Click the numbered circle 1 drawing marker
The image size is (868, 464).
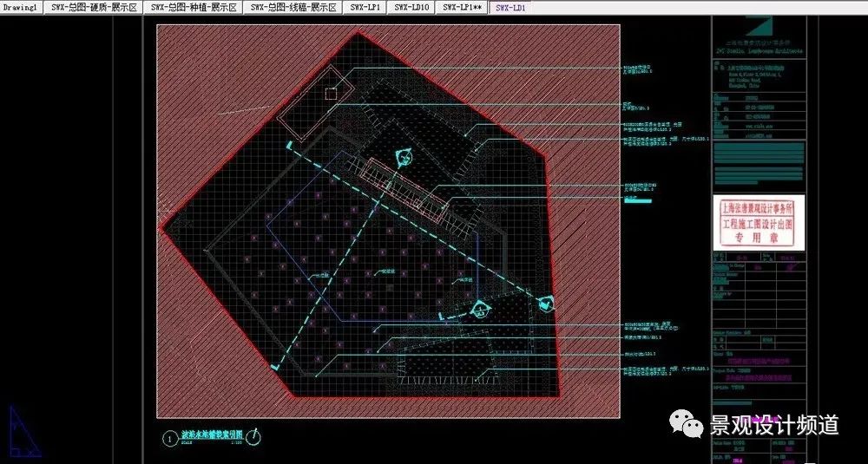coord(168,436)
